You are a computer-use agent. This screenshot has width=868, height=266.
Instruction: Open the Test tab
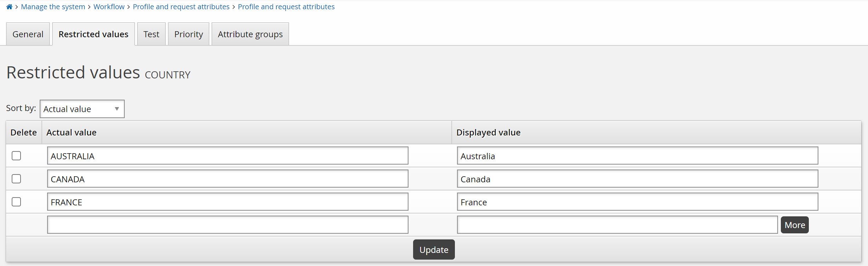(151, 34)
